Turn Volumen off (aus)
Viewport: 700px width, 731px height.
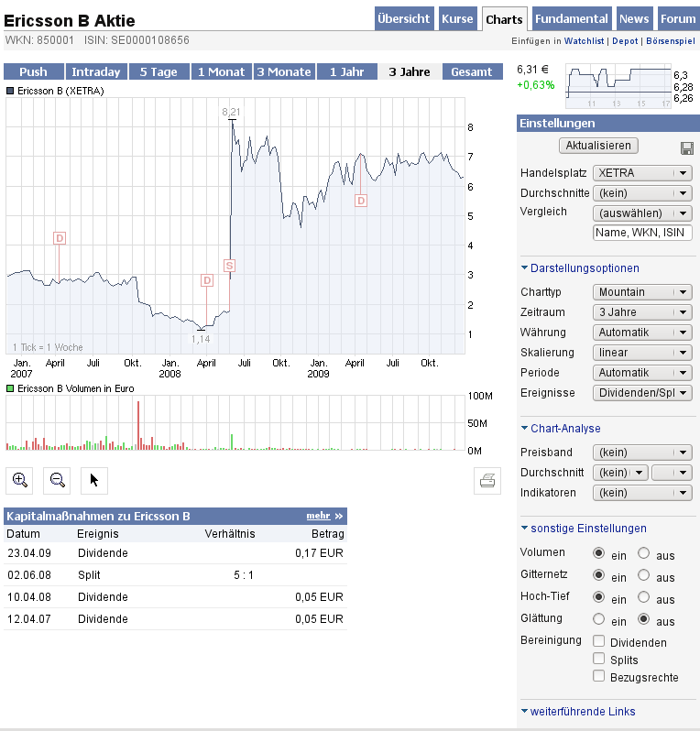click(x=643, y=553)
